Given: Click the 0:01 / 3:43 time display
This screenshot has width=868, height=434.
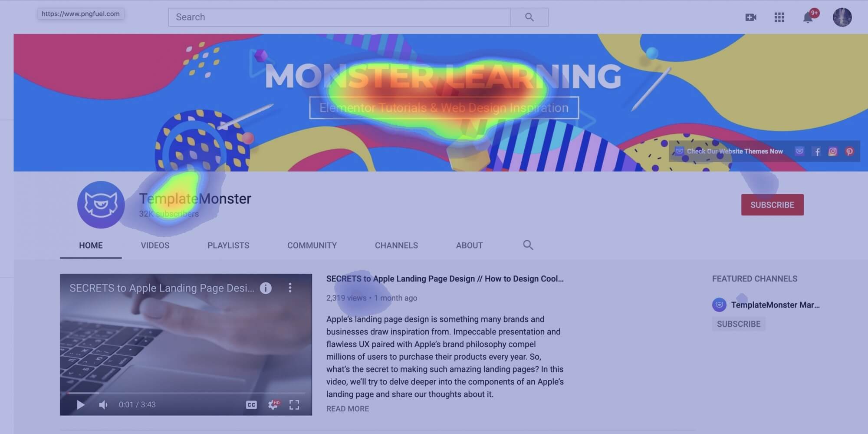Looking at the screenshot, I should (137, 405).
